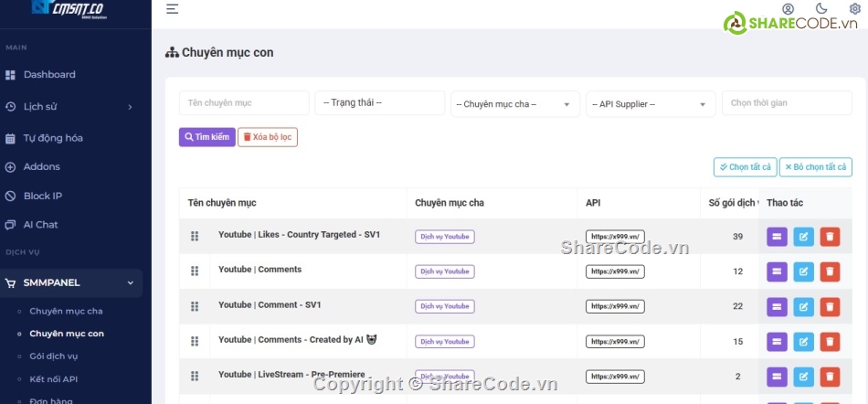This screenshot has width=868, height=404.
Task: Go to Dashboard in sidebar
Action: pyautogui.click(x=49, y=75)
